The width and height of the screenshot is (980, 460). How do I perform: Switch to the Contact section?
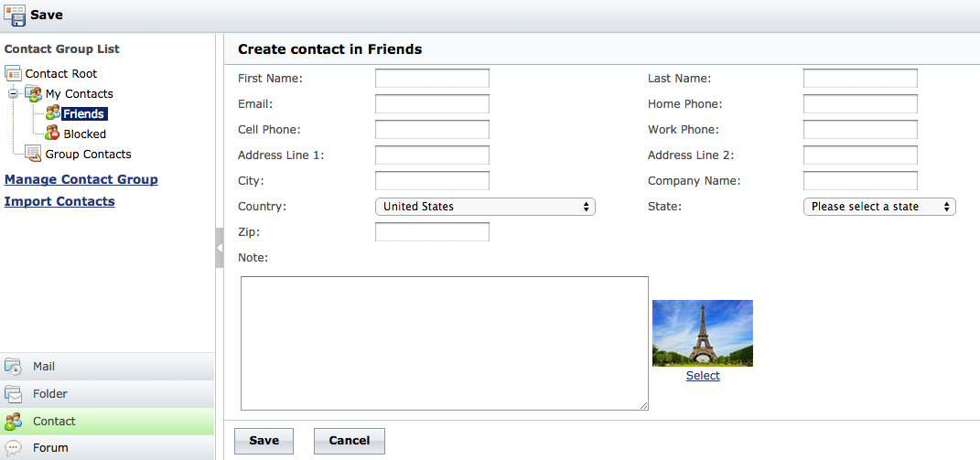click(54, 422)
